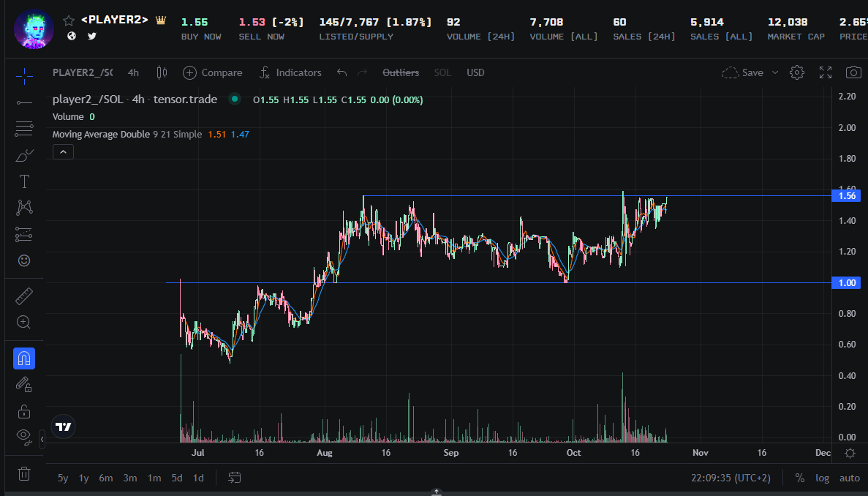Screen dimensions: 868x496
Task: Hide all drawings with eye icon
Action: pyautogui.click(x=24, y=437)
